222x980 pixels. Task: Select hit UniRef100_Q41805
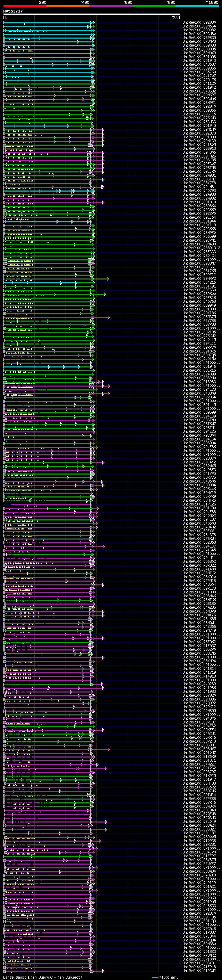[199, 145]
